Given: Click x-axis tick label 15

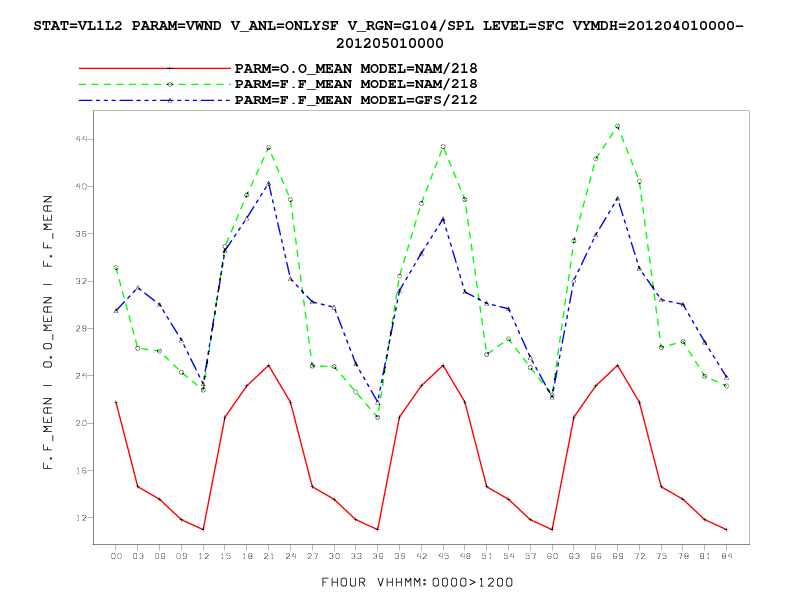Looking at the screenshot, I should [x=225, y=556].
